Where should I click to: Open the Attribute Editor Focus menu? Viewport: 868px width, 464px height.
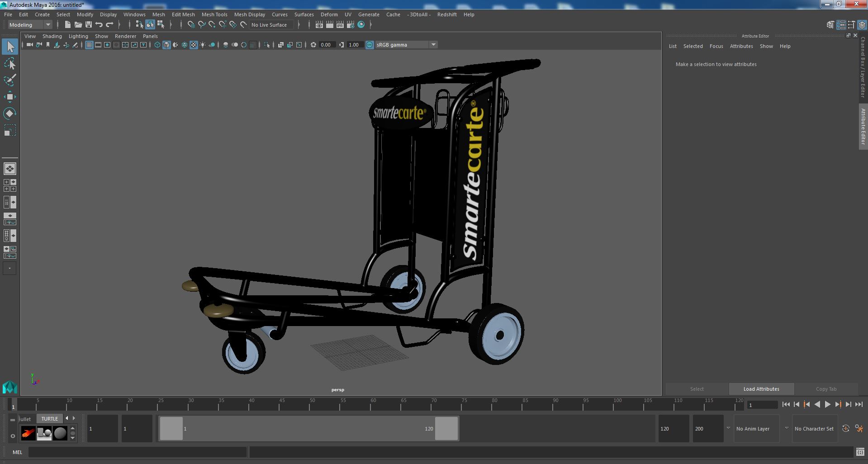[716, 46]
